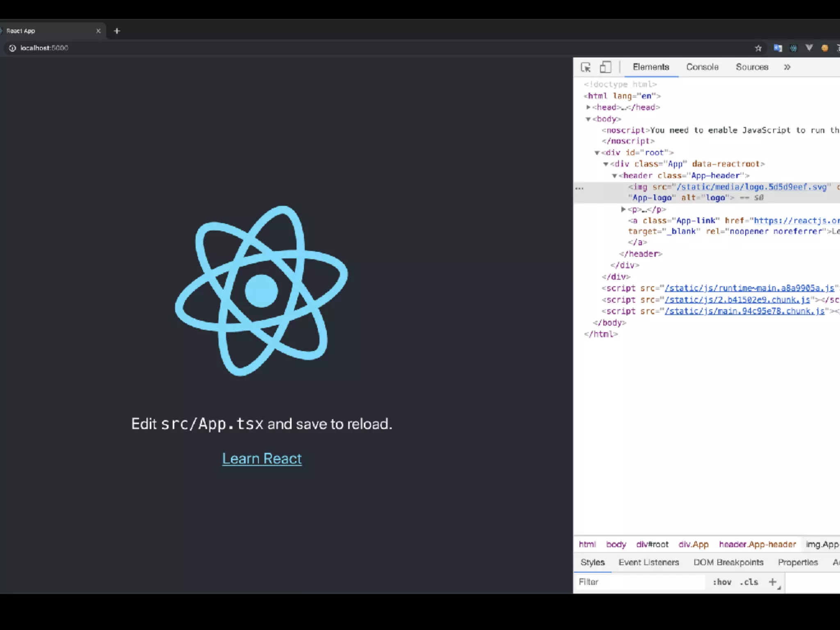This screenshot has height=630, width=840.
Task: Open the React DevTools extension icon
Action: click(x=794, y=48)
